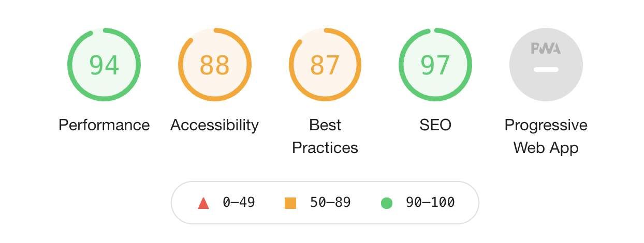
Task: Navigate to the SEO category label
Action: [435, 125]
